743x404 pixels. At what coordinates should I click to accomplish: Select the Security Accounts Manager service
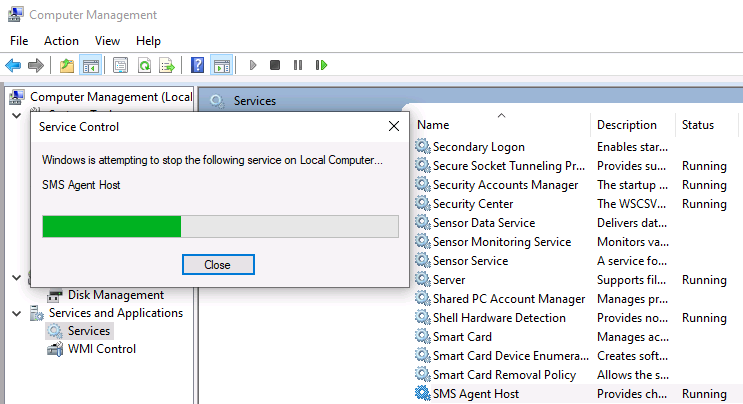505,185
